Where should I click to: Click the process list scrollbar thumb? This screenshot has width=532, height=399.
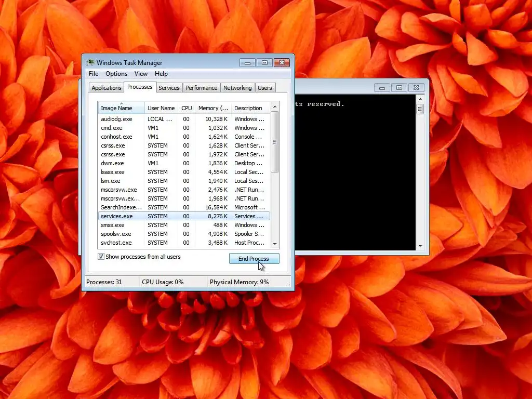point(275,142)
